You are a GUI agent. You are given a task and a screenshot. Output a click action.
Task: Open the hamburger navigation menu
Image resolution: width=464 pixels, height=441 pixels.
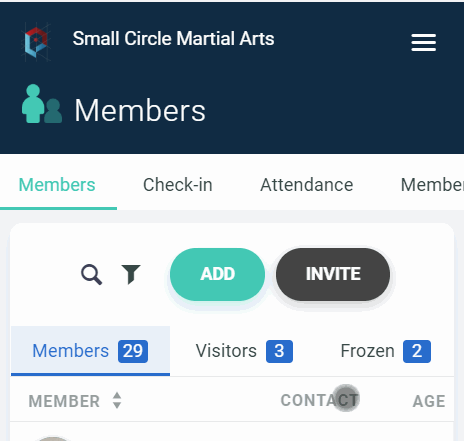coord(423,43)
